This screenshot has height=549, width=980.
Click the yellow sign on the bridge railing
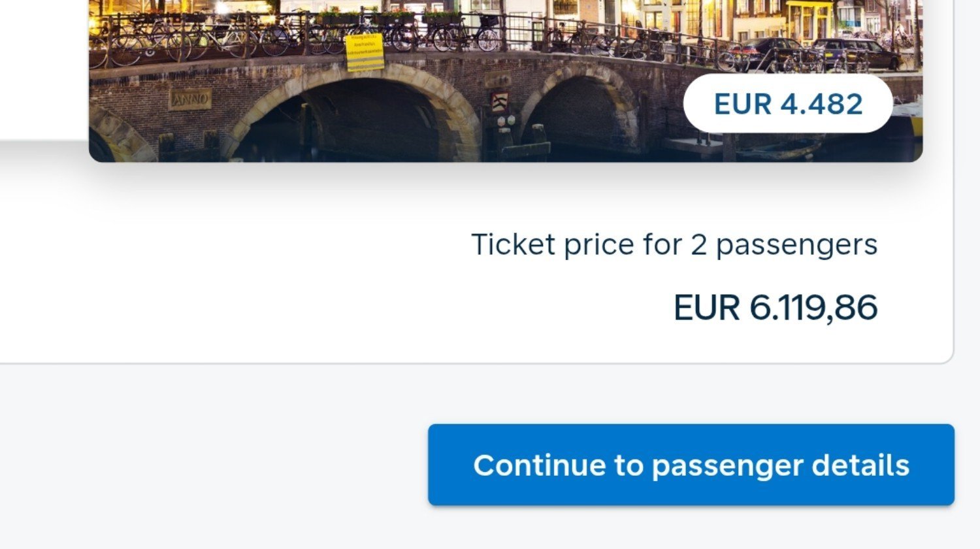point(365,52)
